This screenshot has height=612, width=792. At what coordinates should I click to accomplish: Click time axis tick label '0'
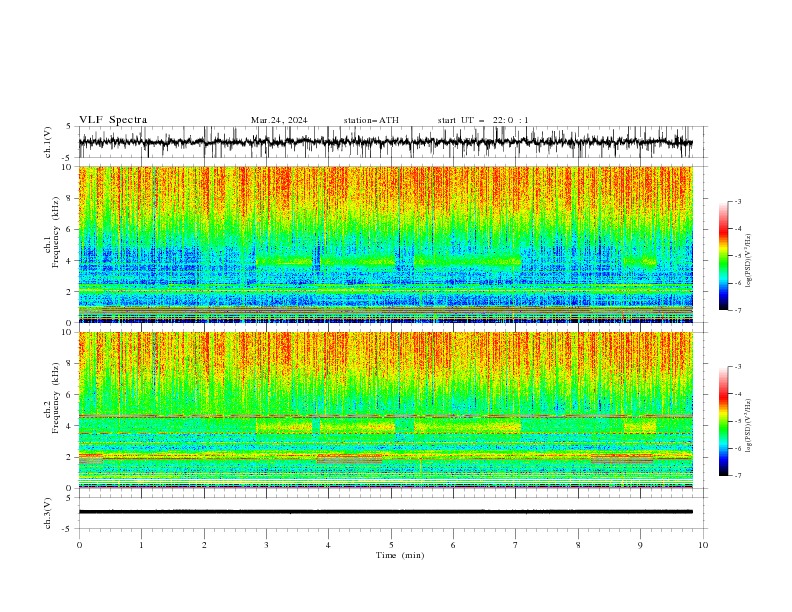[79, 545]
